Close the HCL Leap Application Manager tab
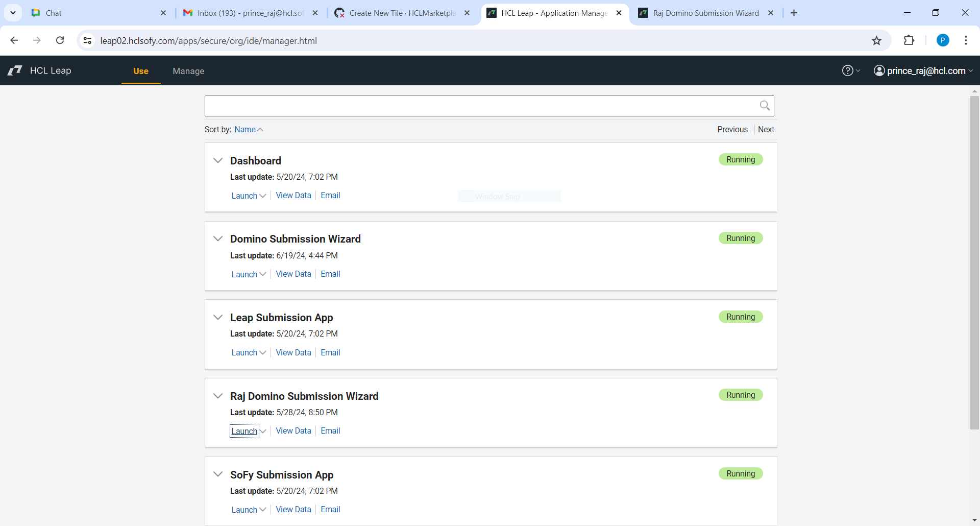Screen dimensions: 980x526 click(x=619, y=13)
